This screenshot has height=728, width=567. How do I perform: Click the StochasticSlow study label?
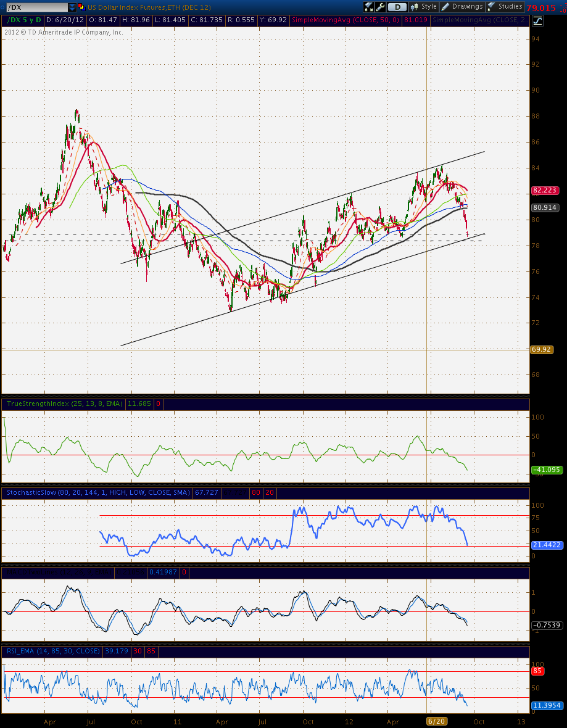98,492
